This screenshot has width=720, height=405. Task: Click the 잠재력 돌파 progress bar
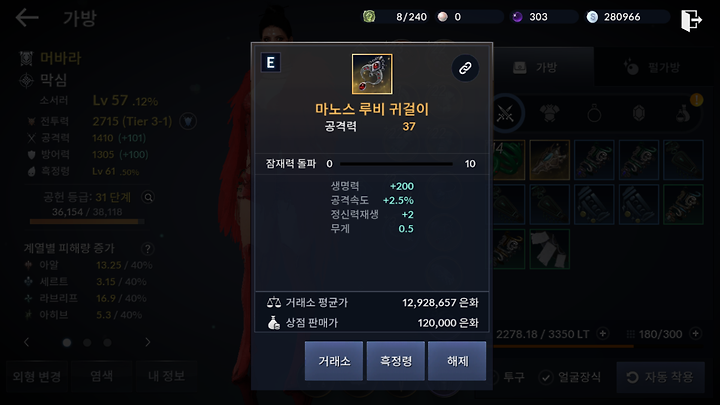pos(396,164)
